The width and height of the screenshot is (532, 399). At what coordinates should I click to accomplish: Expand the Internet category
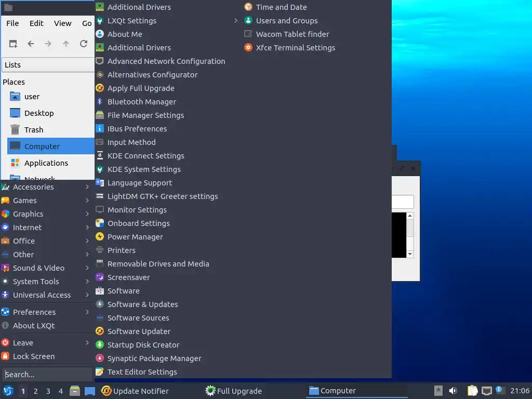[x=46, y=228]
